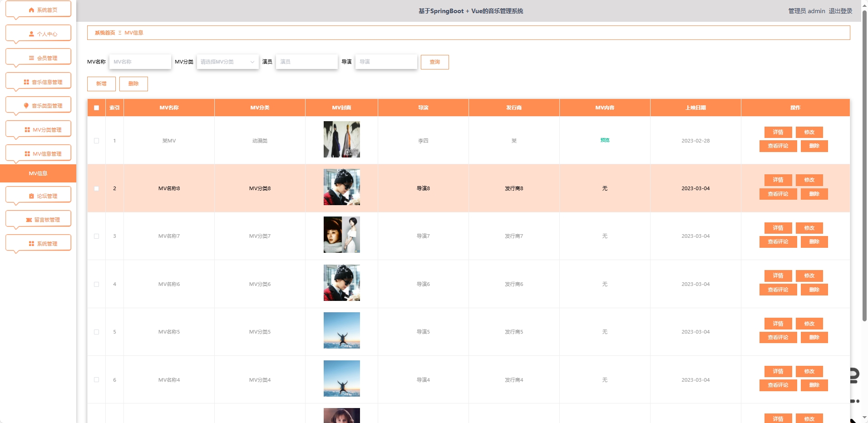Viewport: 868px width, 423px height.
Task: Click the 系统首页 breadcrumb link
Action: [x=105, y=33]
